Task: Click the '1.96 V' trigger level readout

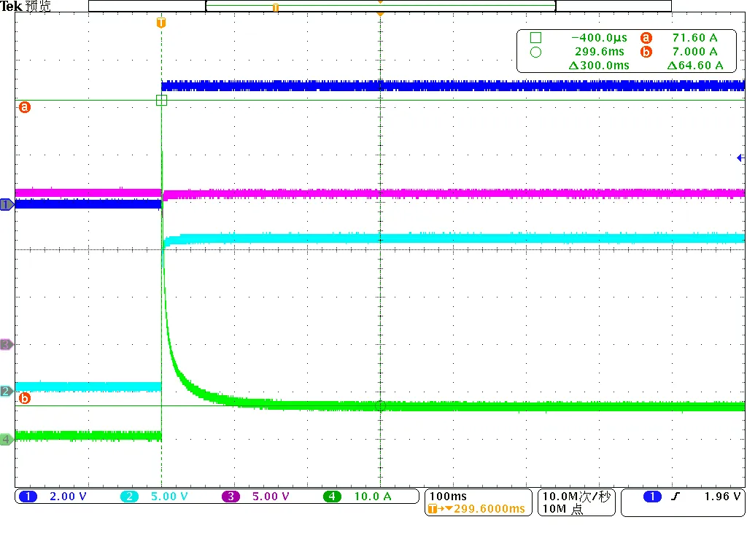Action: pyautogui.click(x=722, y=497)
